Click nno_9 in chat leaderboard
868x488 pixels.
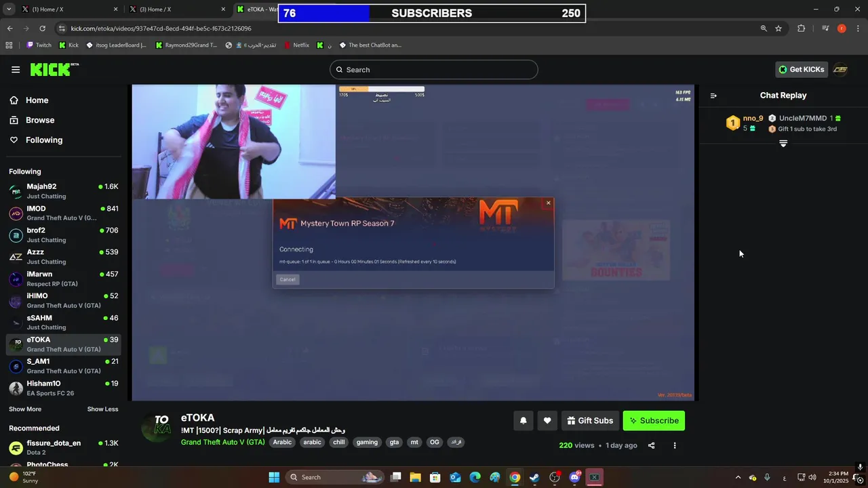pyautogui.click(x=753, y=118)
